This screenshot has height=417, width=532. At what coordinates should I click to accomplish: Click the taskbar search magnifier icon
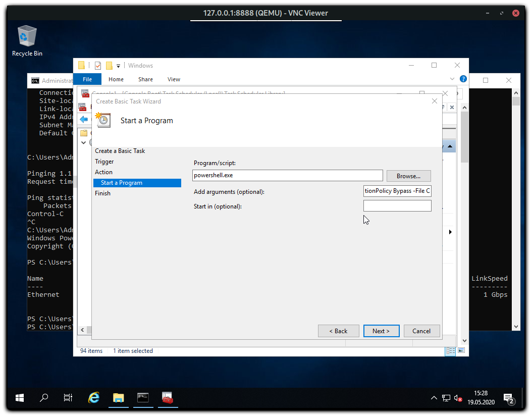tap(44, 398)
